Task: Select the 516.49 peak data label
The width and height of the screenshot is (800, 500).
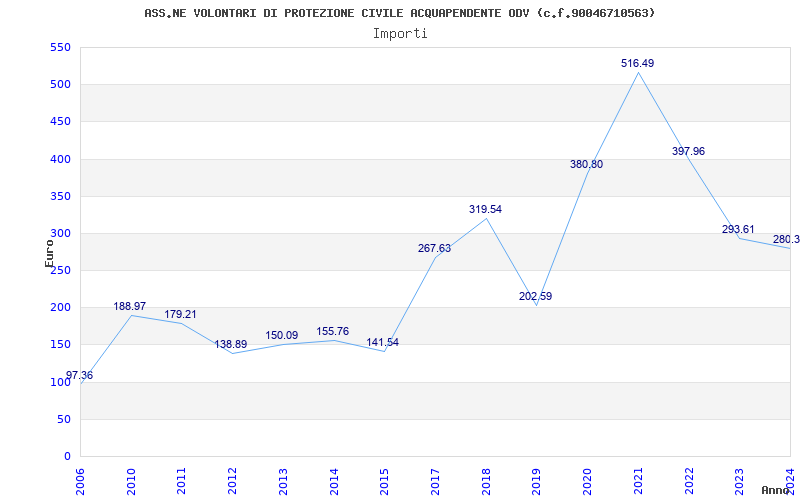Action: coord(637,63)
